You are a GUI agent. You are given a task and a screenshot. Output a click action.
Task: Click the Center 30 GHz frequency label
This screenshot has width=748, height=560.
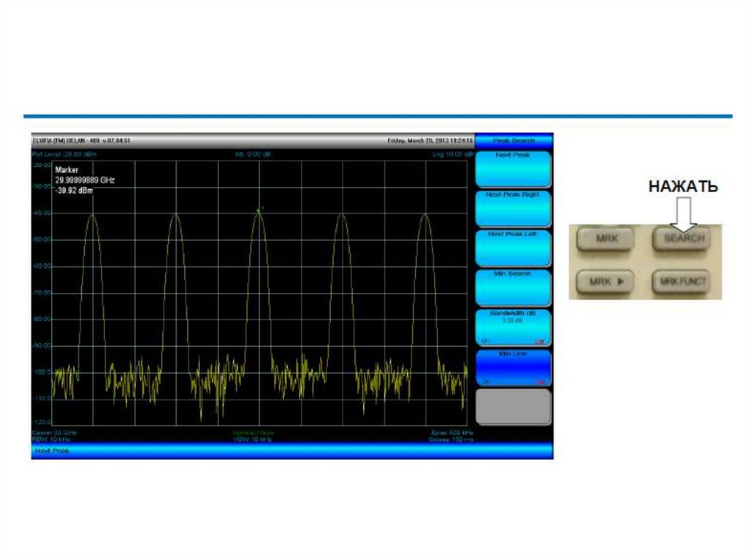[x=54, y=432]
